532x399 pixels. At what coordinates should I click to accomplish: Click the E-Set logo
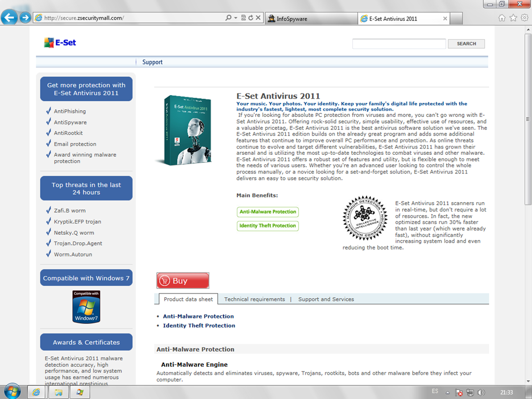click(60, 43)
